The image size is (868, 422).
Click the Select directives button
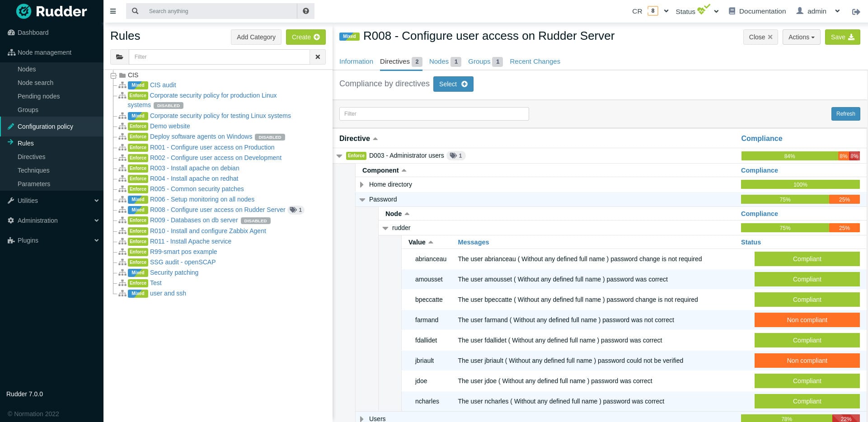(453, 84)
